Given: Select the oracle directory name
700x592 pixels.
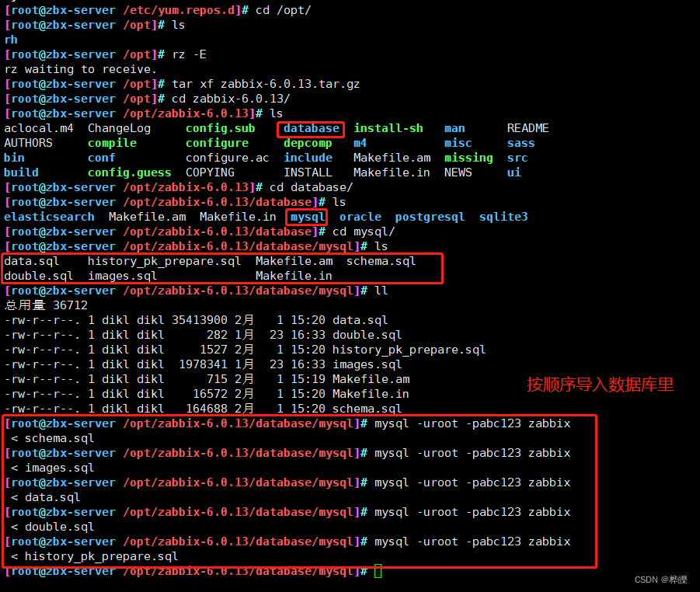Looking at the screenshot, I should [360, 217].
